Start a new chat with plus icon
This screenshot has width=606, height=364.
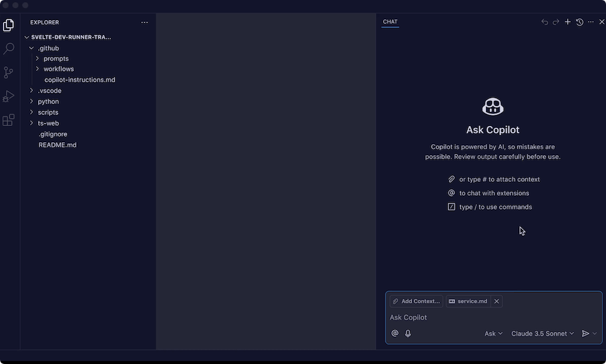pyautogui.click(x=567, y=22)
